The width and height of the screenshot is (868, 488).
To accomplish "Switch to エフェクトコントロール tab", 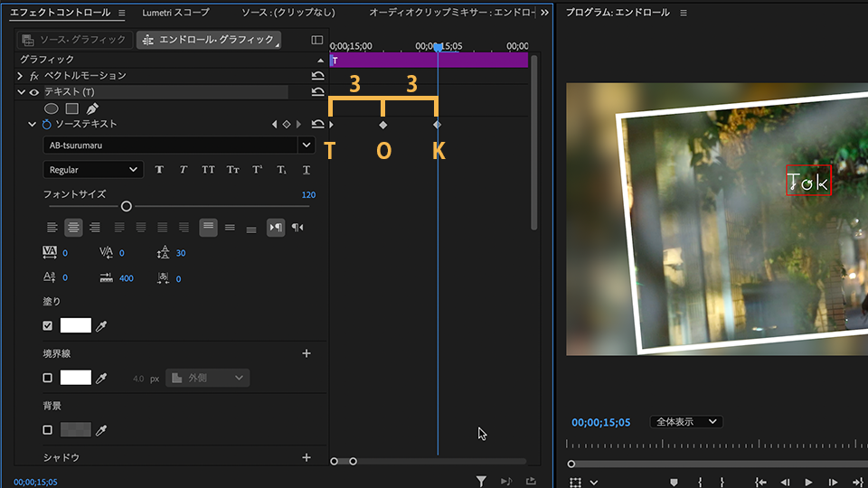I will (61, 12).
